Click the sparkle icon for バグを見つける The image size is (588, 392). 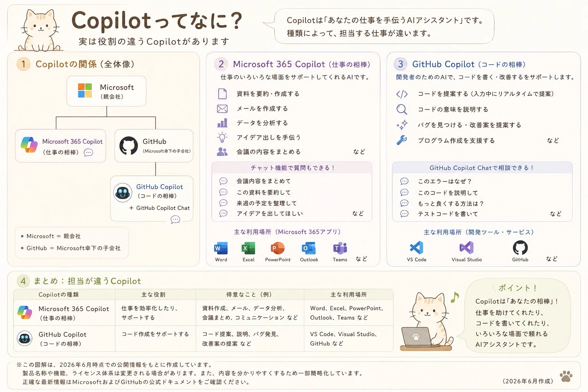pyautogui.click(x=402, y=125)
